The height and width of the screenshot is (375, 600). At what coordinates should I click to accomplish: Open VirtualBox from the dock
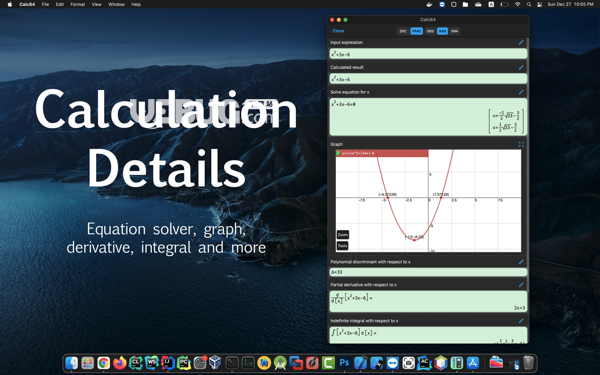coord(215,363)
